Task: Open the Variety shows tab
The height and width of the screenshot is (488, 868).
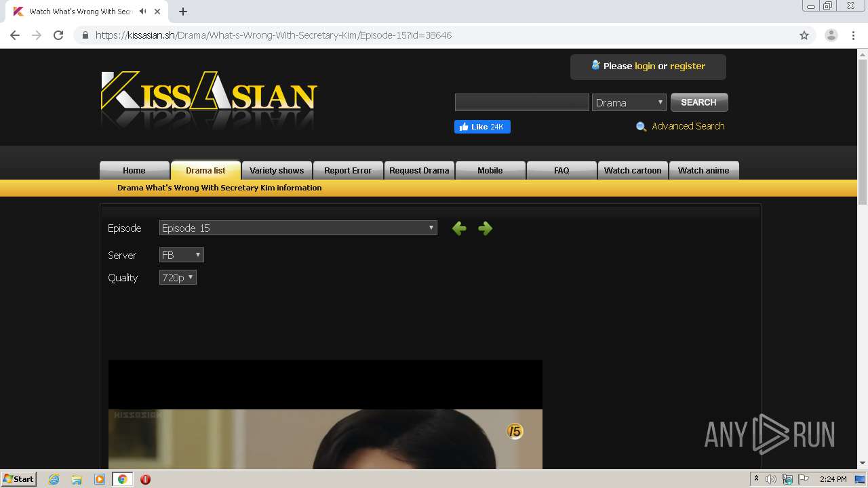Action: click(277, 170)
